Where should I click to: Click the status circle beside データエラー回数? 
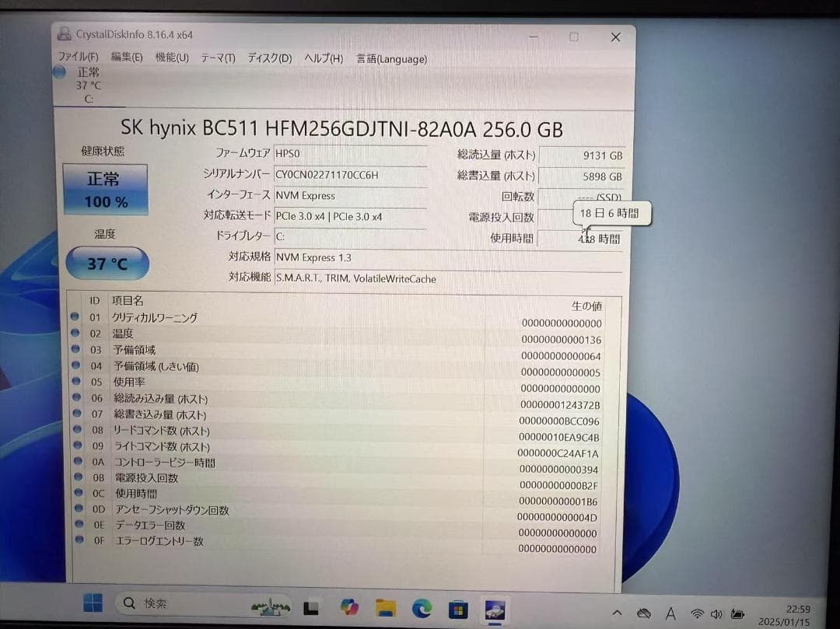click(x=75, y=525)
